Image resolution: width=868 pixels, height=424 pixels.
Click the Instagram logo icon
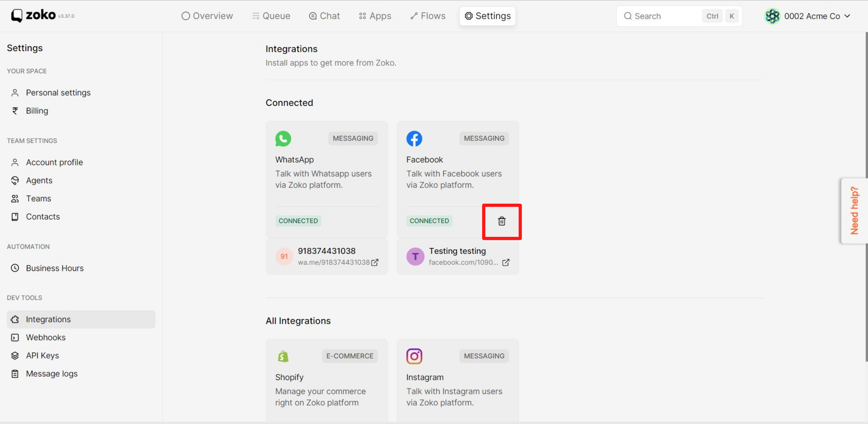tap(414, 356)
